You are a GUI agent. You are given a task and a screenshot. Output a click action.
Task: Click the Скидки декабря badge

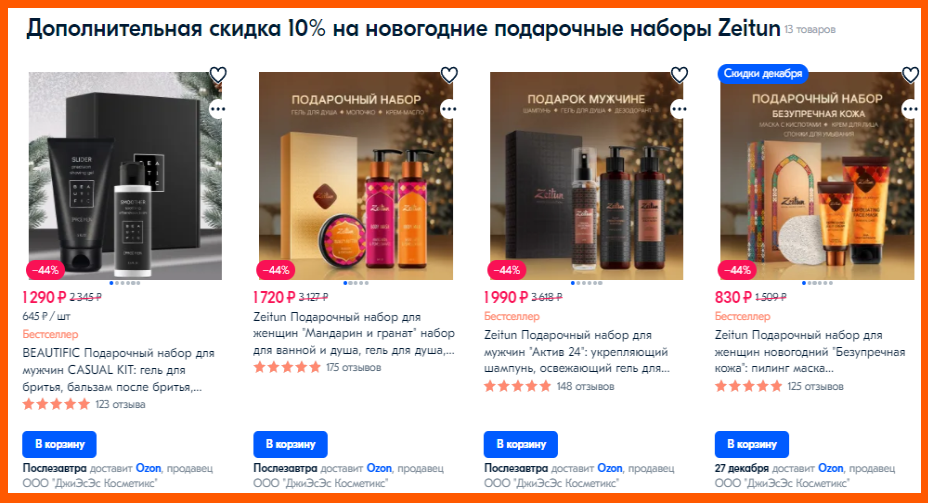tap(763, 73)
